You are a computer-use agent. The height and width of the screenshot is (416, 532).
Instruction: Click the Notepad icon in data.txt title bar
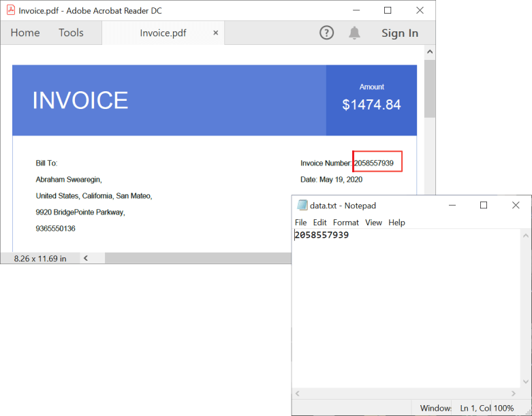[x=302, y=205]
